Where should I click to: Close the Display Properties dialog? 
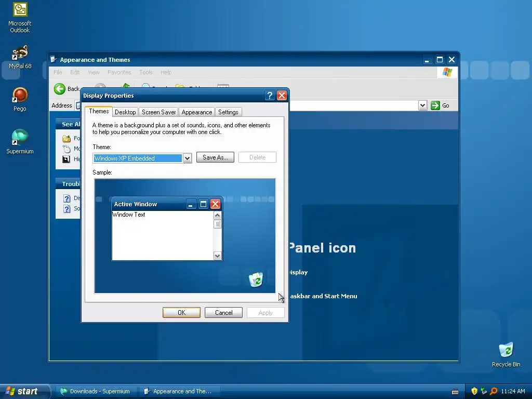[282, 96]
